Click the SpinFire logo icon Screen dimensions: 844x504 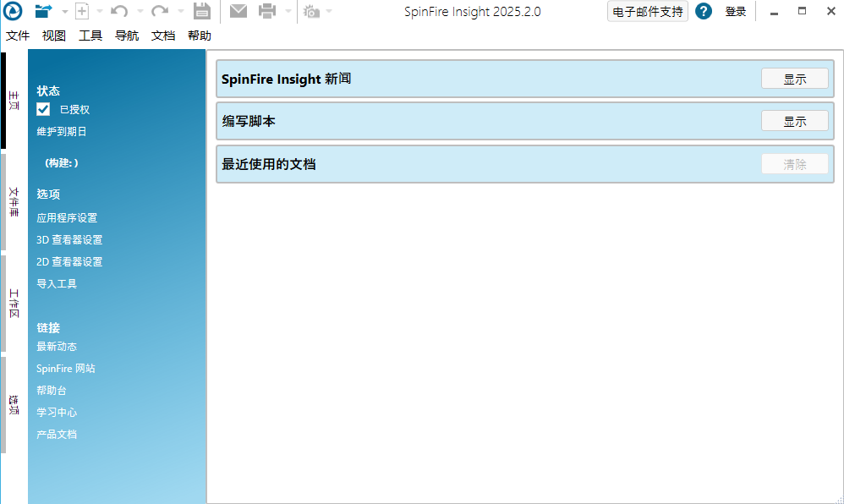click(x=13, y=11)
